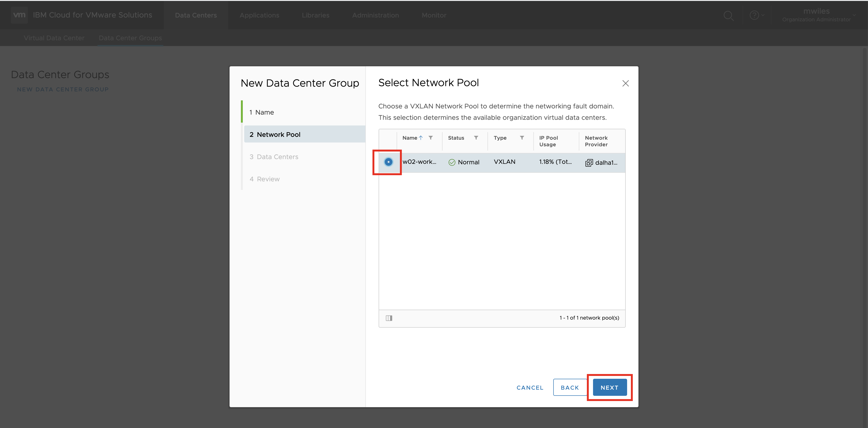Click the Name column filter icon
868x428 pixels.
point(431,138)
